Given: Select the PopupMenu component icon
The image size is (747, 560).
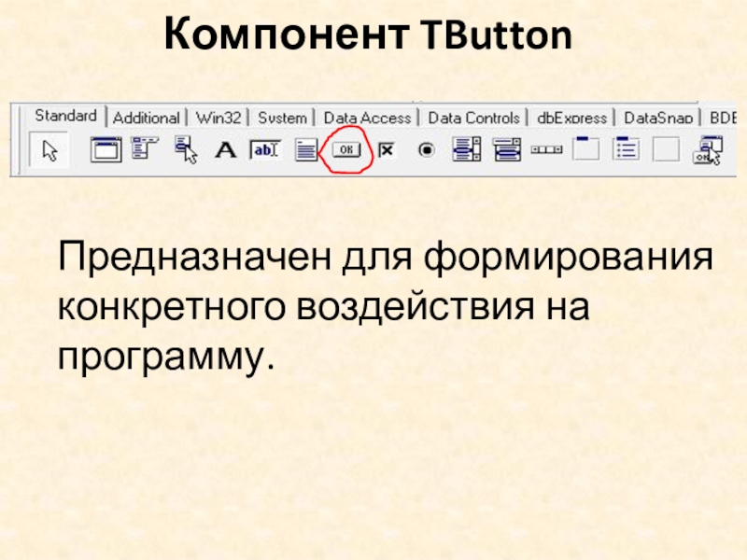Looking at the screenshot, I should tap(186, 150).
